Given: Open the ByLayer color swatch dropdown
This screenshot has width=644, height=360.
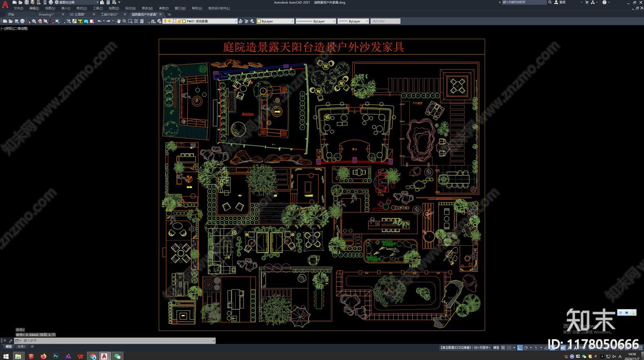Looking at the screenshot, I should tap(275, 21).
